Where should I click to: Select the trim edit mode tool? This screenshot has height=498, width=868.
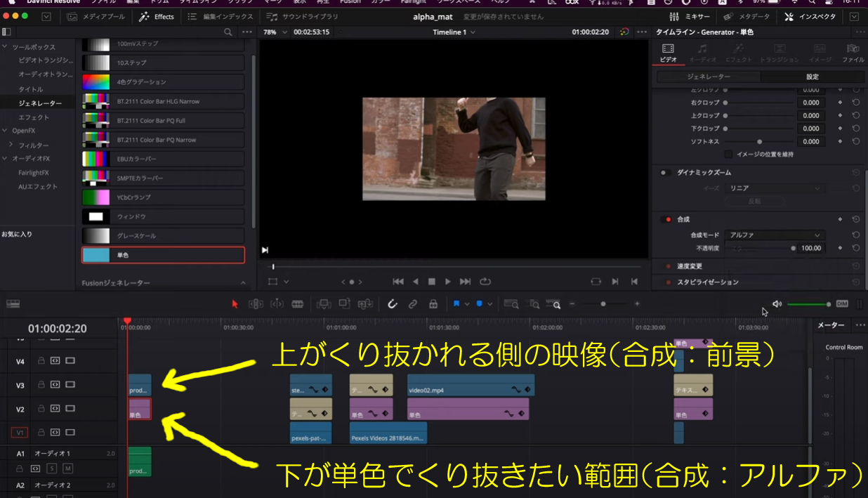(x=256, y=304)
